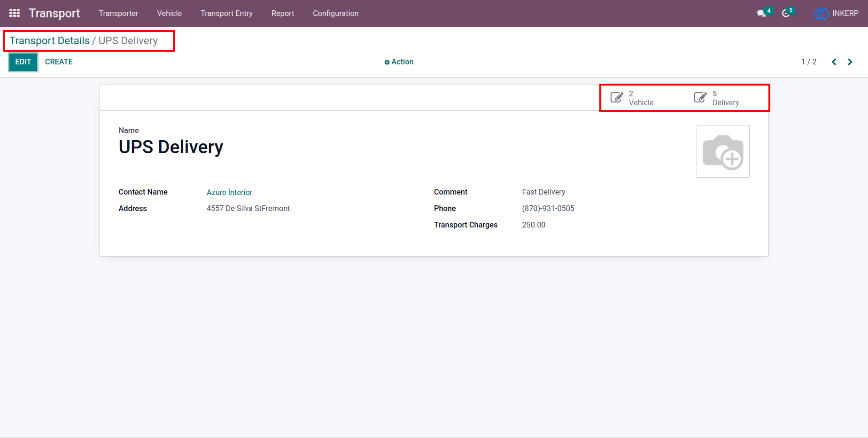Open the Vehicle menu
868x438 pixels.
(169, 14)
